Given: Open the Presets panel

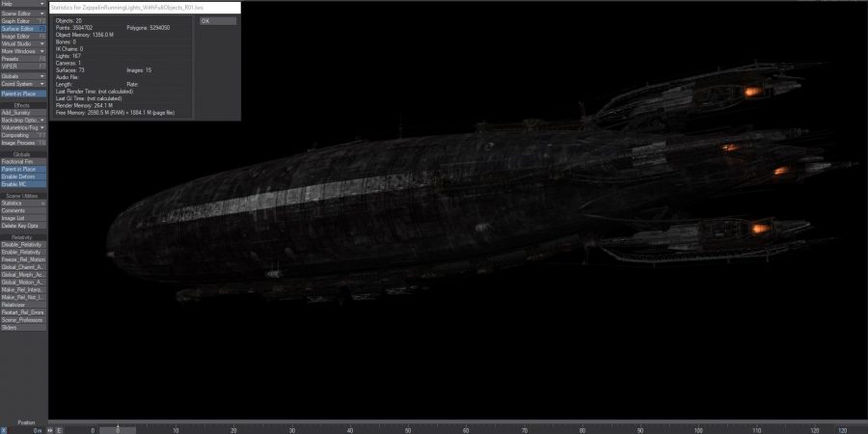Looking at the screenshot, I should pyautogui.click(x=23, y=59).
